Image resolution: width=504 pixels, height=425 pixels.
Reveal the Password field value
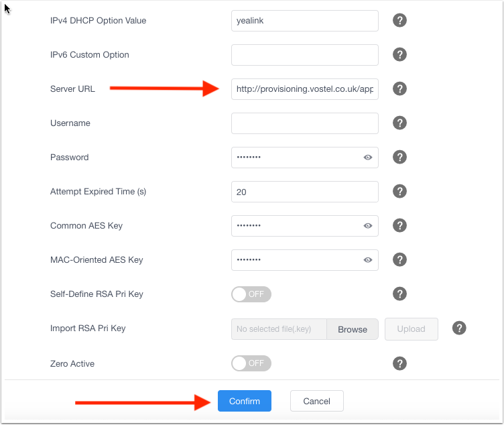click(368, 158)
